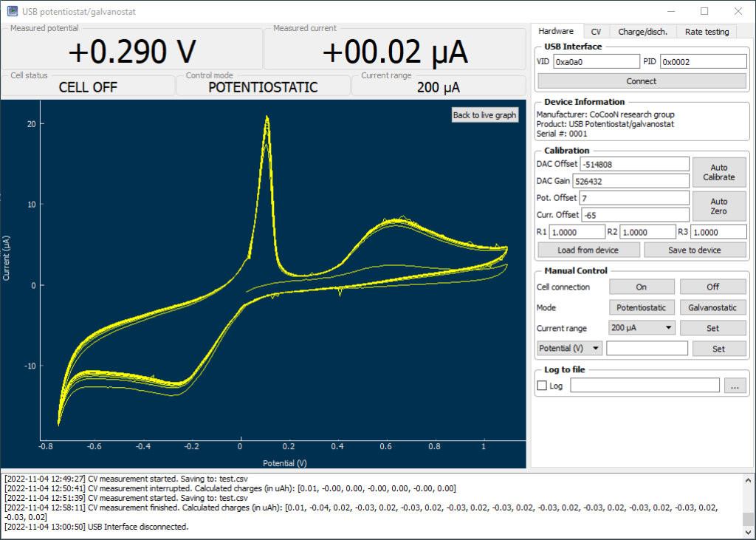The image size is (756, 540).
Task: Click the application icon in title bar
Action: [x=13, y=11]
